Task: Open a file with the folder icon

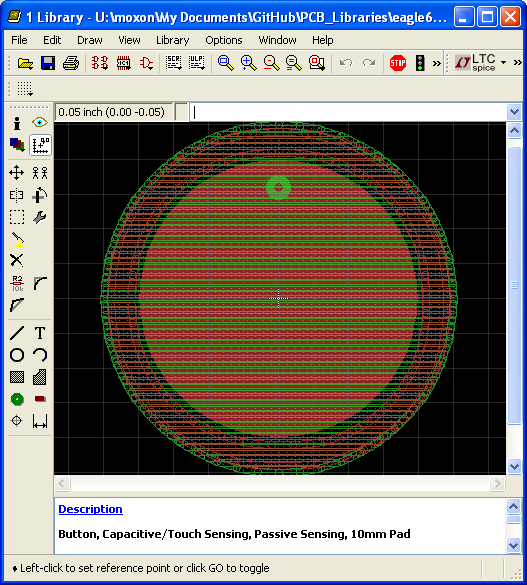Action: click(x=25, y=63)
